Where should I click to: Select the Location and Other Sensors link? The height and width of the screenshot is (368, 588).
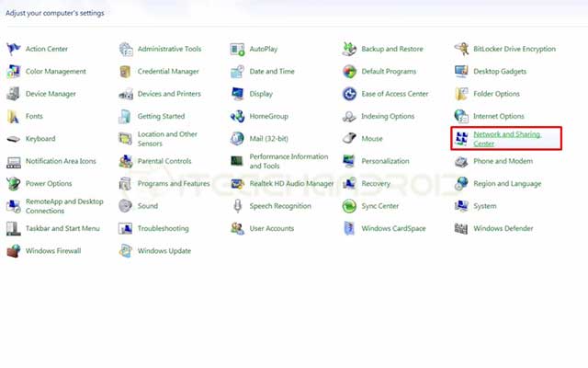(x=167, y=139)
